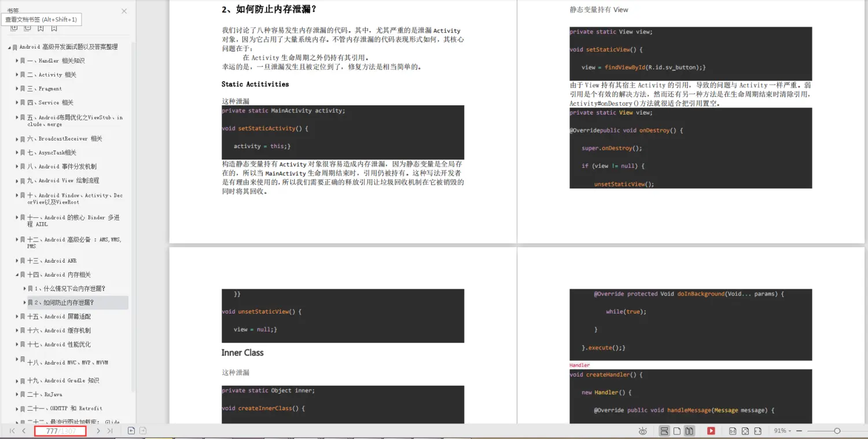Fit the whole page in window
Screen dimensions: 868x439
click(x=745, y=431)
